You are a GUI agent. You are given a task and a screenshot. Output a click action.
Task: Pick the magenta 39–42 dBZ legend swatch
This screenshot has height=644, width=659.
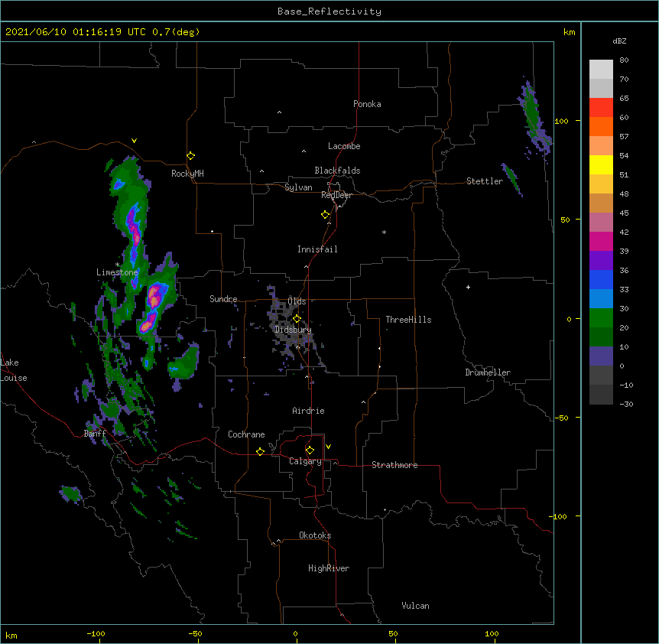coord(601,242)
